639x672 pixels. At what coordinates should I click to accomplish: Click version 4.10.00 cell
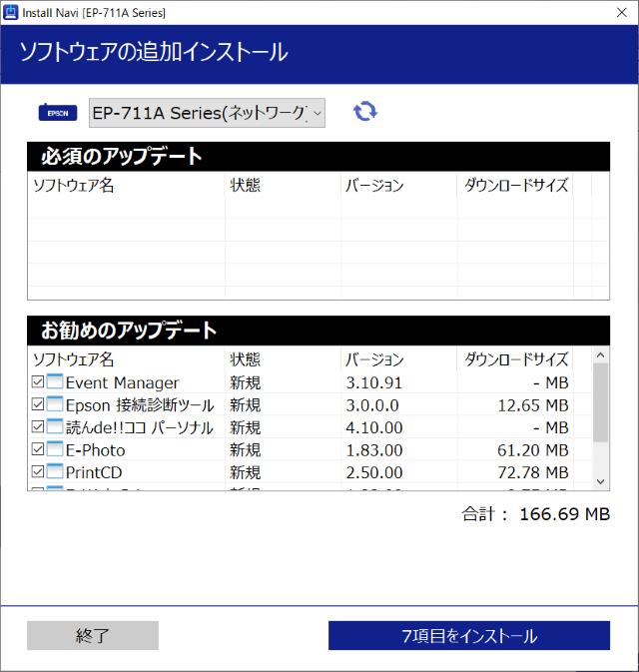pos(374,427)
